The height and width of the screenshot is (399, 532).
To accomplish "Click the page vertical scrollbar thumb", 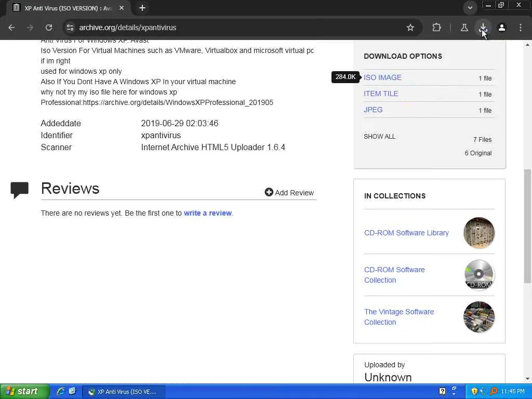I will pyautogui.click(x=527, y=226).
